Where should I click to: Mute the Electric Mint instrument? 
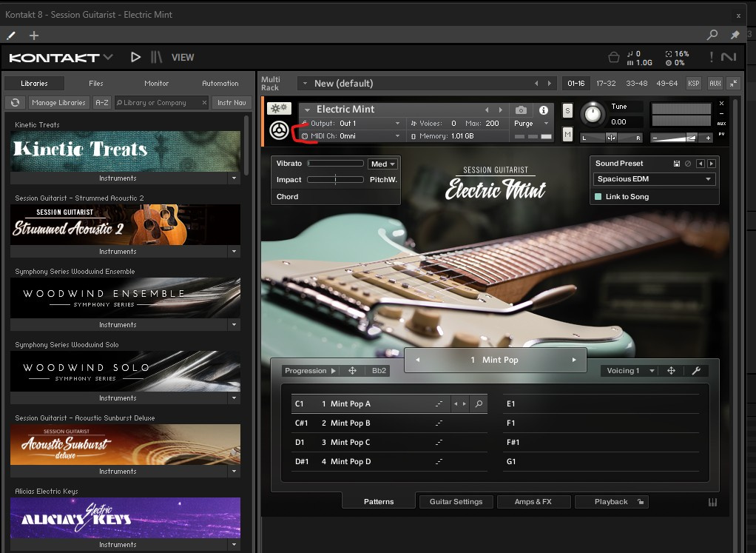[567, 134]
